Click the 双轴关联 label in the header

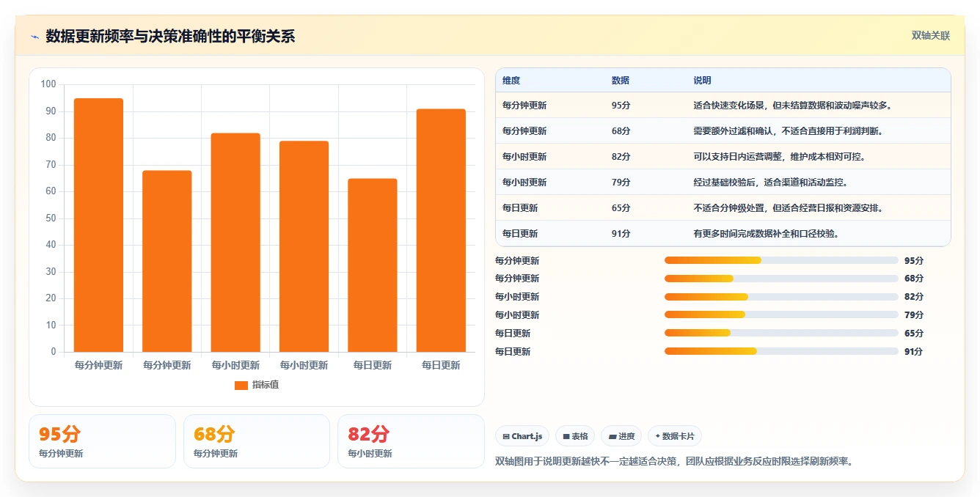pos(931,36)
